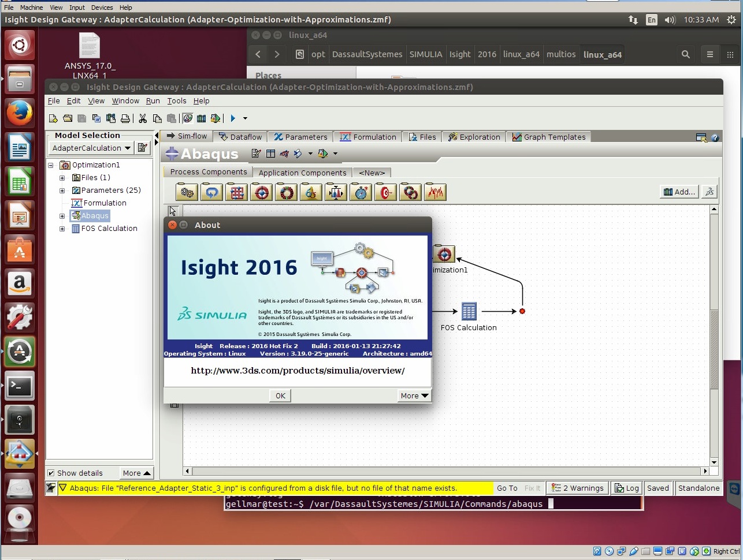Screen dimensions: 743x560
Task: Add a Task gears component
Action: [187, 192]
